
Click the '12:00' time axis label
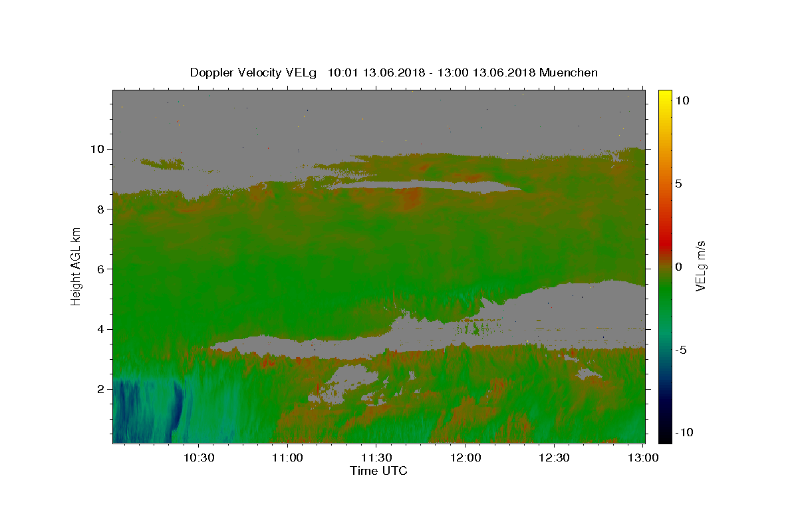click(x=465, y=458)
